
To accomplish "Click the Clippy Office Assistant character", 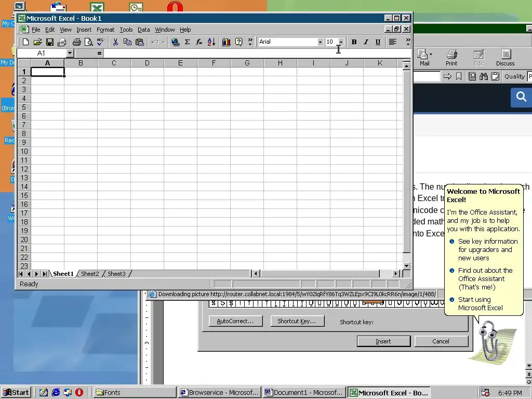I will [490, 341].
